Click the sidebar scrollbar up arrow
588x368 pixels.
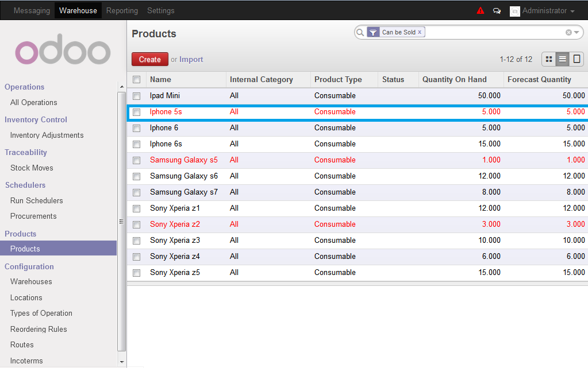121,87
